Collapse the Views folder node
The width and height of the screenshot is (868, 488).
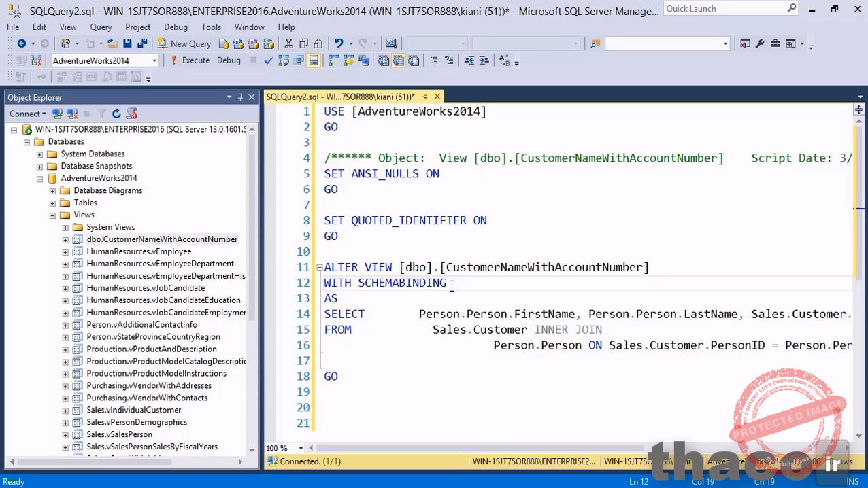[52, 215]
